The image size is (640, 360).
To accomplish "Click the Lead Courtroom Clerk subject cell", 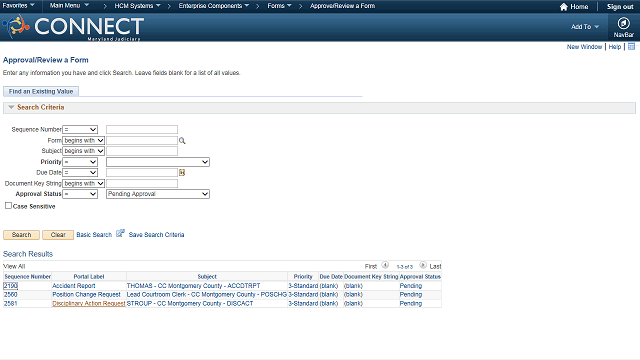I will pos(207,294).
